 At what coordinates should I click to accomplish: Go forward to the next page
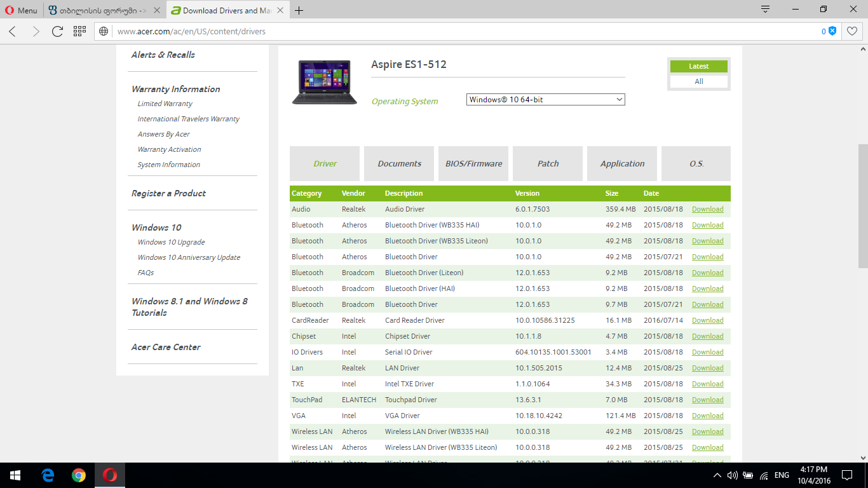[x=36, y=31]
